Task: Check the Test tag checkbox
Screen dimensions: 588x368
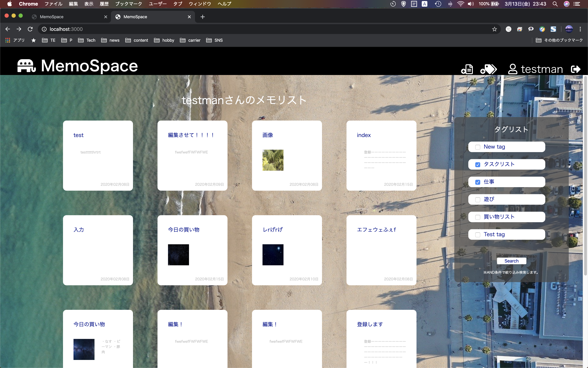Action: pyautogui.click(x=478, y=235)
